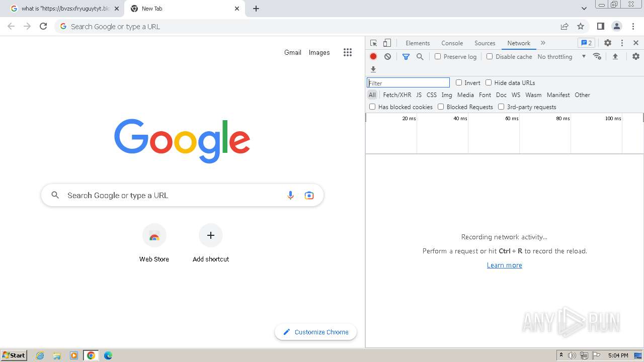The width and height of the screenshot is (644, 362).
Task: Filter requests by WS type
Action: (x=516, y=95)
